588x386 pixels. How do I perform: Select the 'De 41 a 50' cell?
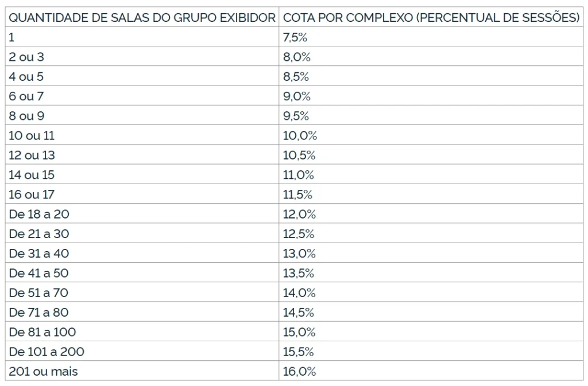[x=39, y=273]
